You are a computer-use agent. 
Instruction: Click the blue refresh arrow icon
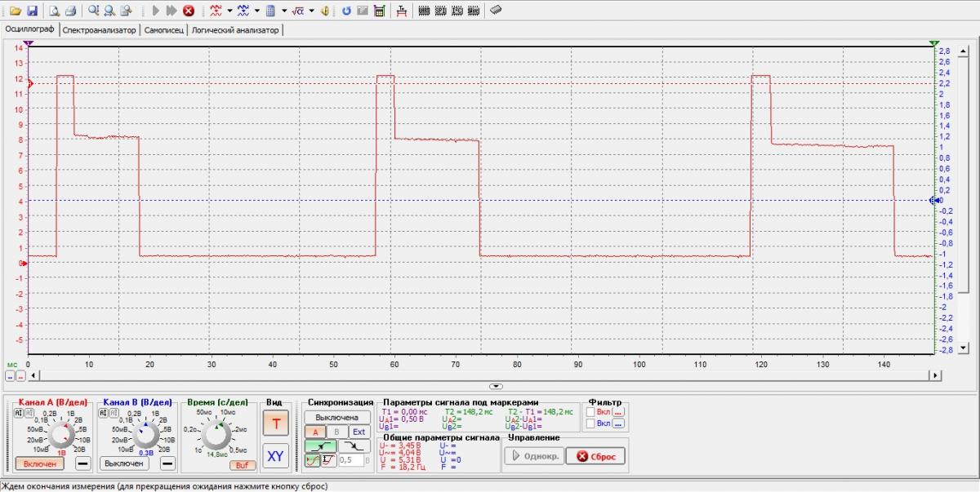pyautogui.click(x=346, y=11)
